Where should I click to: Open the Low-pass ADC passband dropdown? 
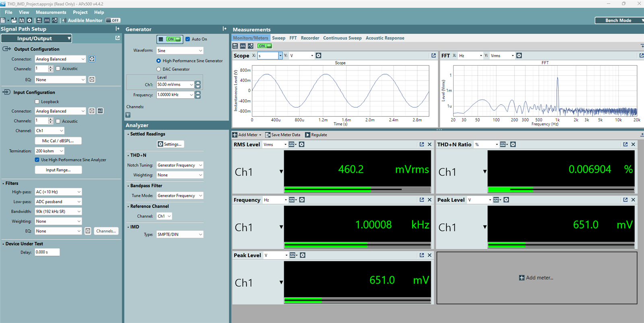(x=58, y=201)
